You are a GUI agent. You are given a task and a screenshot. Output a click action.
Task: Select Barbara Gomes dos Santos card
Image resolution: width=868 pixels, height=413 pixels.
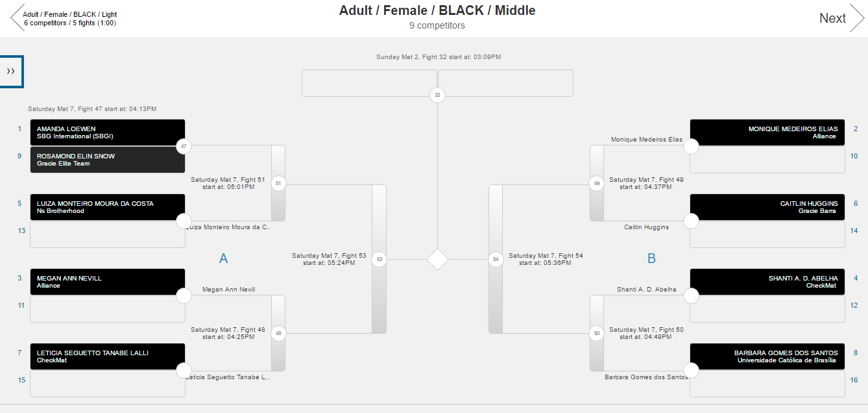coord(767,357)
